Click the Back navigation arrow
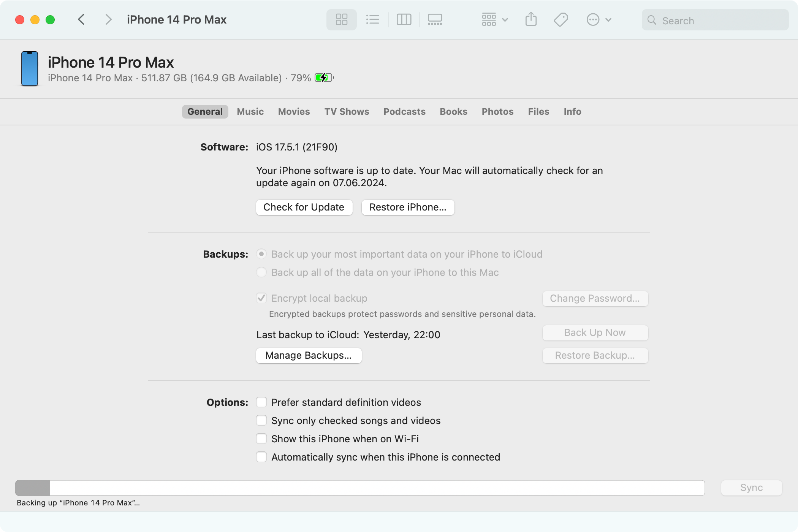798x532 pixels. pyautogui.click(x=81, y=19)
